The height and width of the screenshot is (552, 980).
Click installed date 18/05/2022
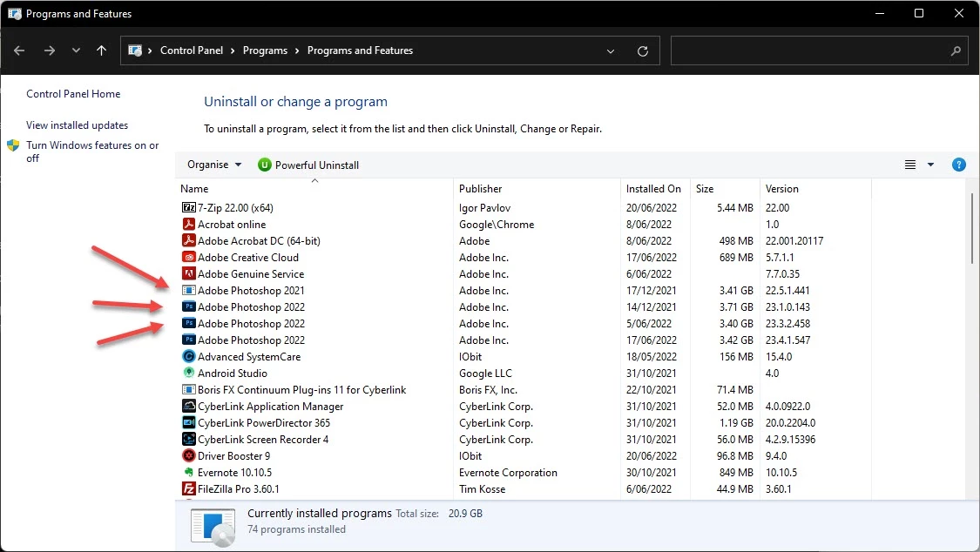(x=652, y=357)
